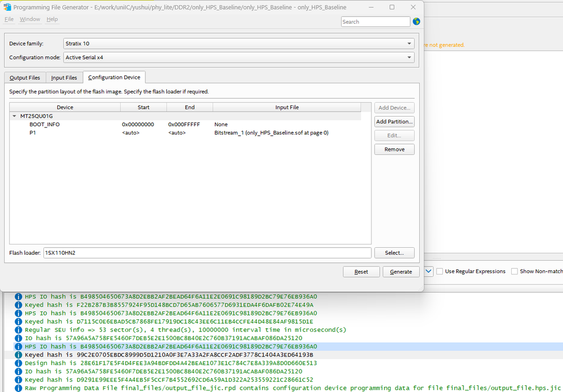The image size is (563, 392).
Task: Click the info icon on the Raw Programming Data File message
Action: click(x=18, y=388)
